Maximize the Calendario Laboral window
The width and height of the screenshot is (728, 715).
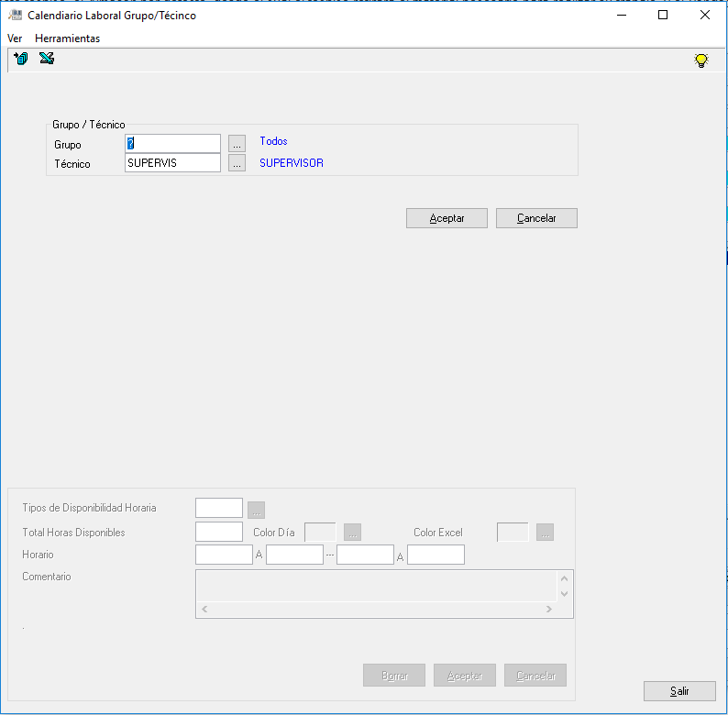663,16
